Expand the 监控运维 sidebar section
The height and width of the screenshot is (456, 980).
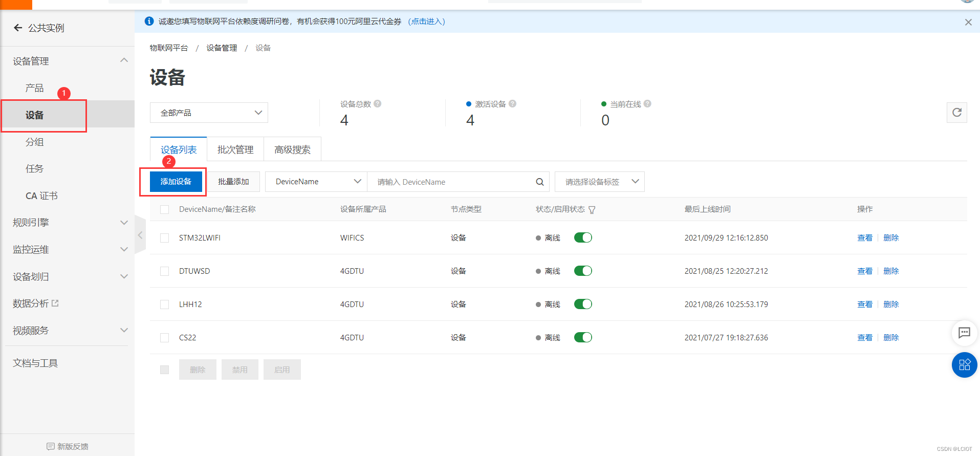124,249
